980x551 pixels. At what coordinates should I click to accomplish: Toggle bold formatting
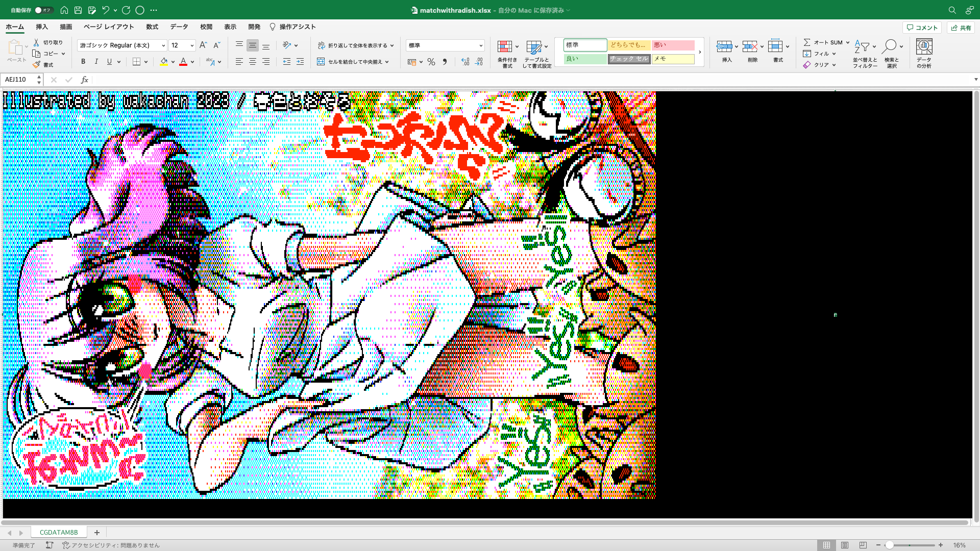coord(83,62)
